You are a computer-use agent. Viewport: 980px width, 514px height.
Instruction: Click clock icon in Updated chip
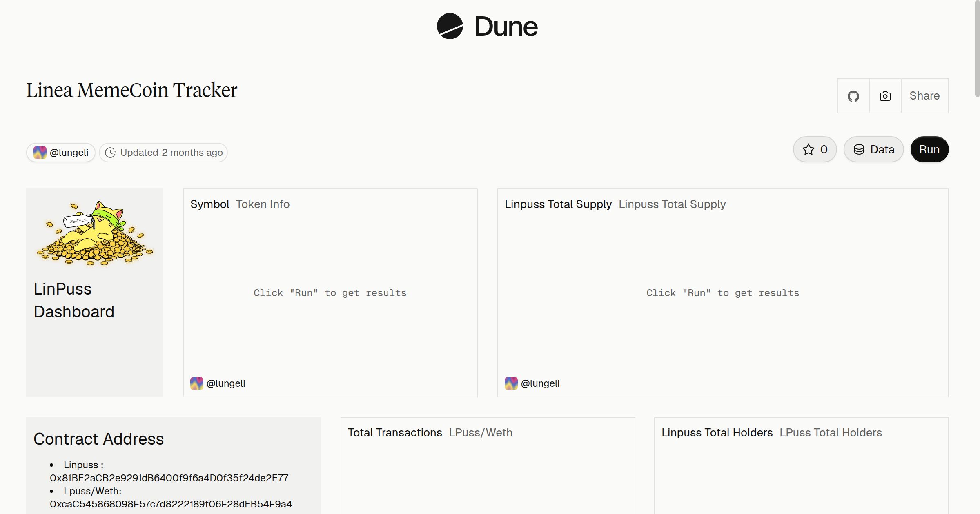click(x=110, y=153)
